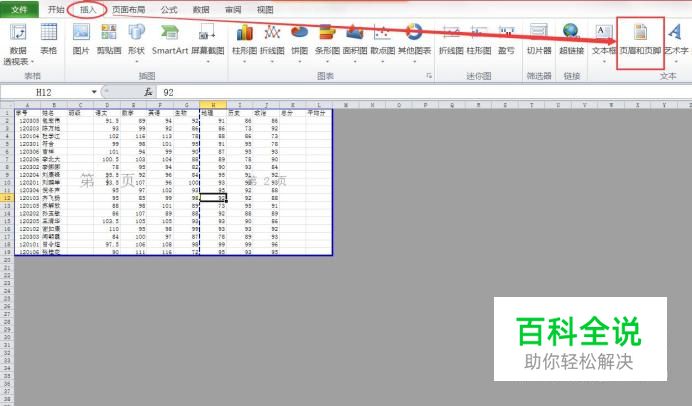Viewport: 692px width, 406px height.
Task: Insert a hyperlink (超链接)
Action: [x=572, y=40]
